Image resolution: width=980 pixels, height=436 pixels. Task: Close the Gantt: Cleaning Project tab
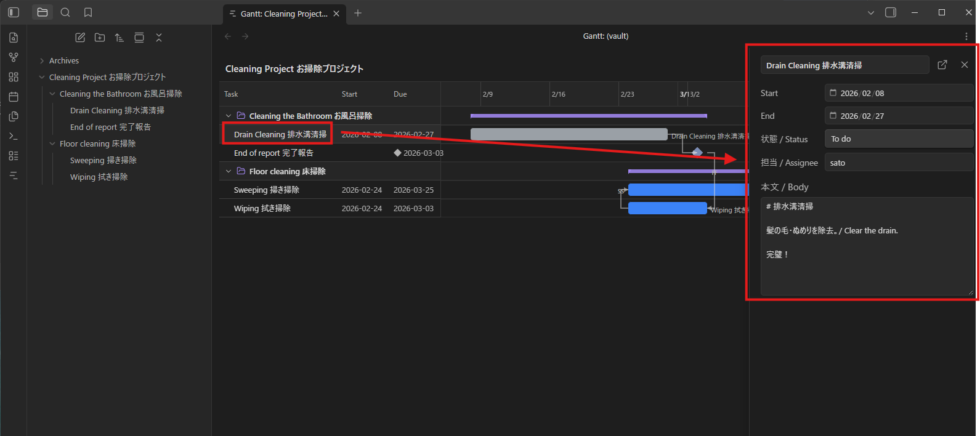coord(336,14)
